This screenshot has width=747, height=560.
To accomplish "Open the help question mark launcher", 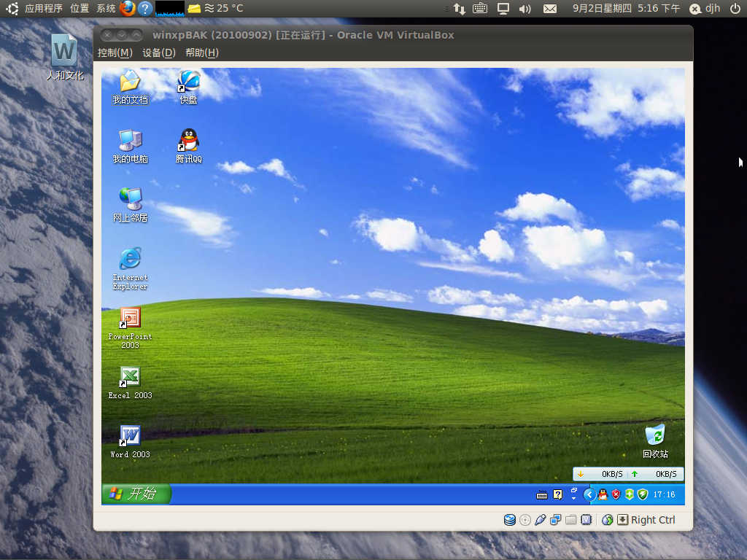I will click(x=145, y=8).
